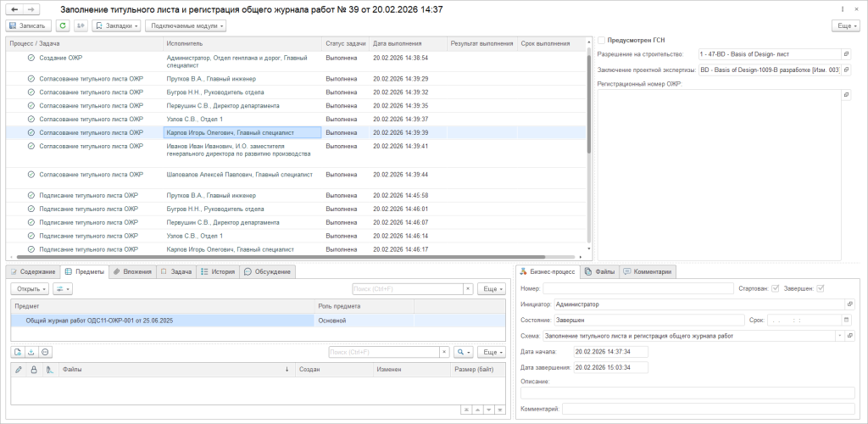Screen dimensions: 868x424
Task: Move file row to bottom arrow
Action: point(499,410)
